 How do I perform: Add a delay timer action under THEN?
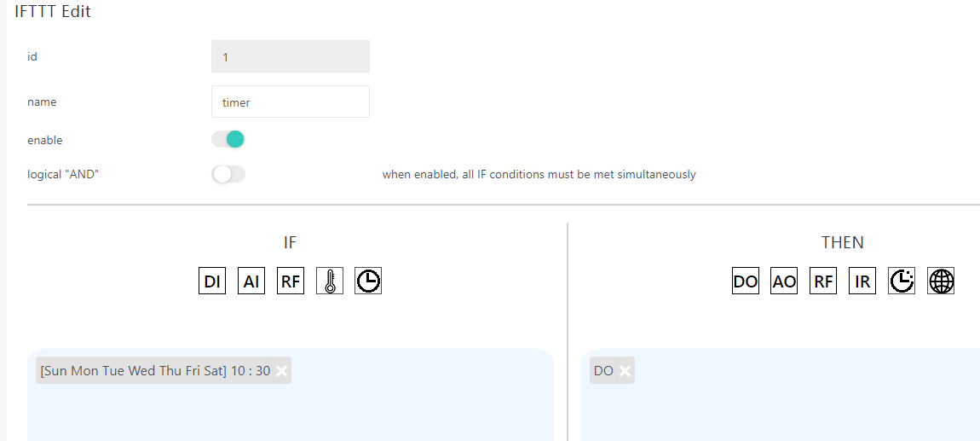(902, 281)
